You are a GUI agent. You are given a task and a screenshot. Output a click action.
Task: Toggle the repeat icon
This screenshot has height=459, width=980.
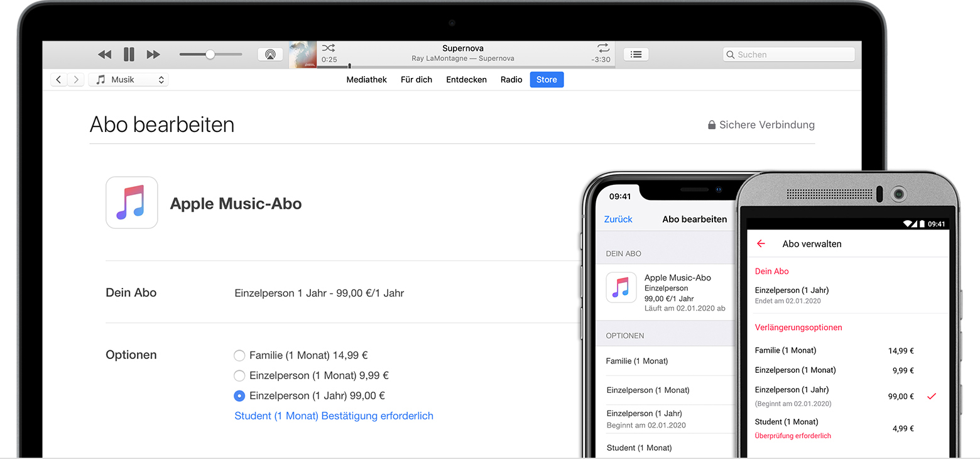pyautogui.click(x=603, y=48)
